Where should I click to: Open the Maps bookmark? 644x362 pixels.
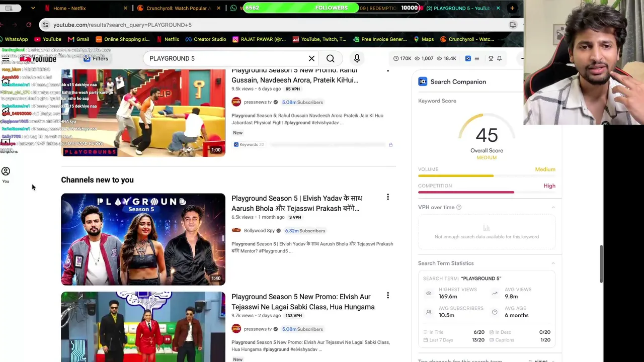423,39
